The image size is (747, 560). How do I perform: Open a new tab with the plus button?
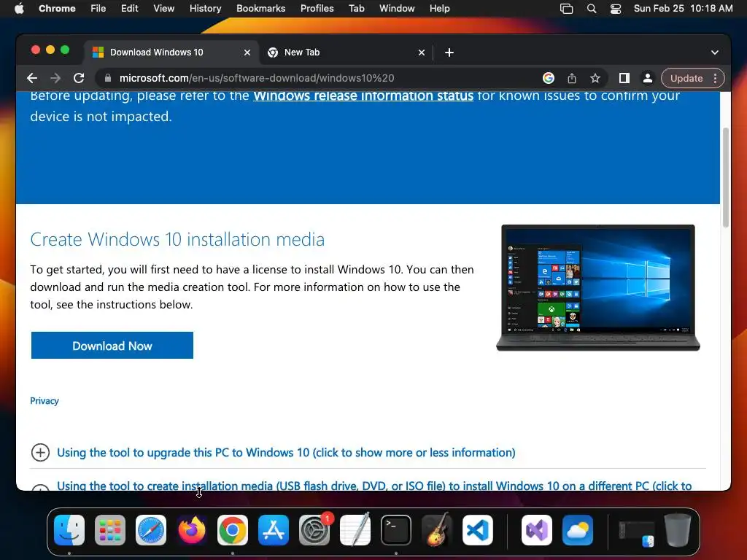point(449,52)
